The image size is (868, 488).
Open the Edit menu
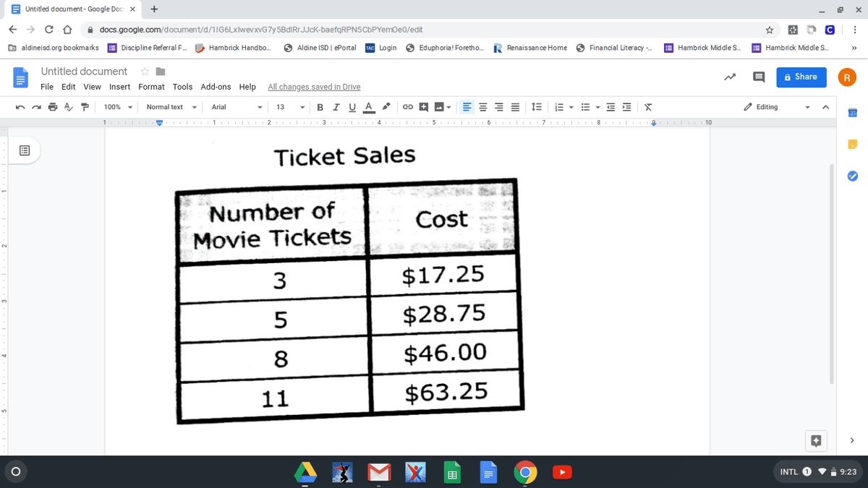click(x=69, y=87)
